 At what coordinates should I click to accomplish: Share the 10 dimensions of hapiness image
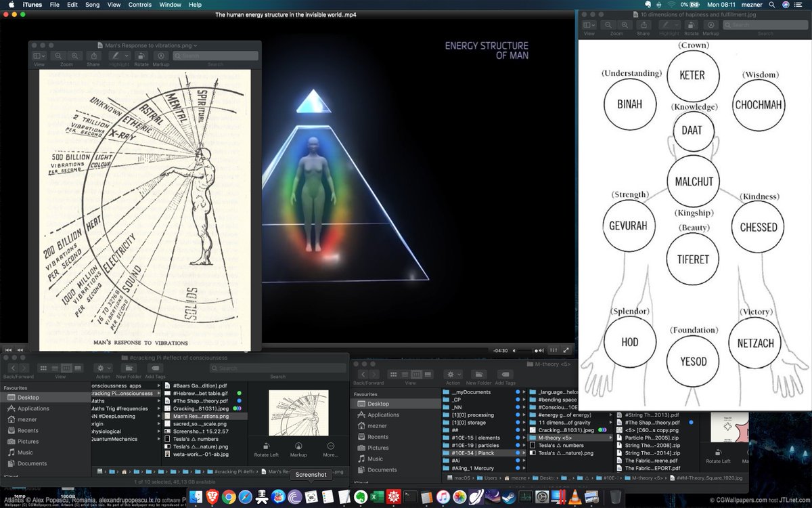[x=644, y=24]
